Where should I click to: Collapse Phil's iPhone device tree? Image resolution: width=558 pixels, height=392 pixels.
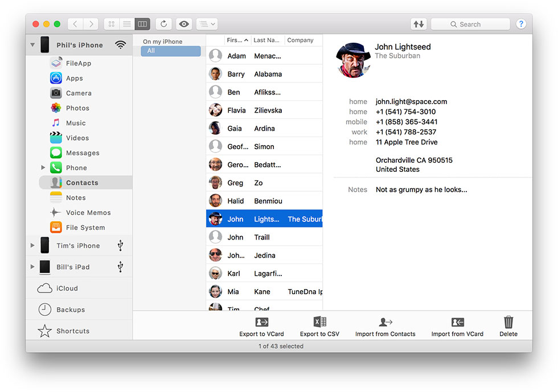32,45
